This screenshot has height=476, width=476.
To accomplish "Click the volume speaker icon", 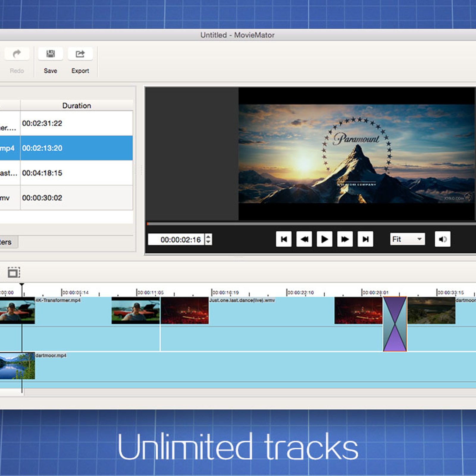I will pyautogui.click(x=442, y=239).
